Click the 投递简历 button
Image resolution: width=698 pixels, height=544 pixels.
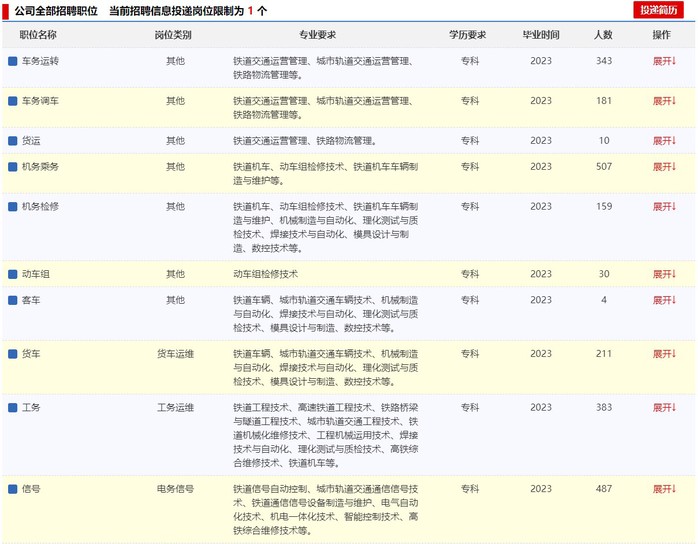[658, 10]
